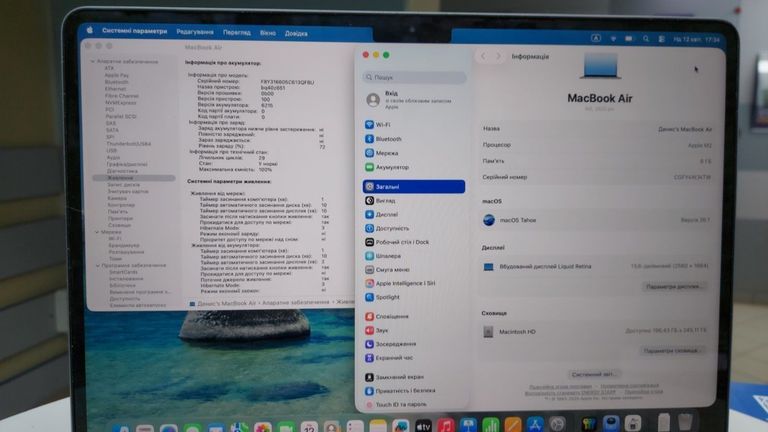Click the Macintosh HD storage row
Image resolution: width=768 pixels, height=432 pixels.
(596, 332)
